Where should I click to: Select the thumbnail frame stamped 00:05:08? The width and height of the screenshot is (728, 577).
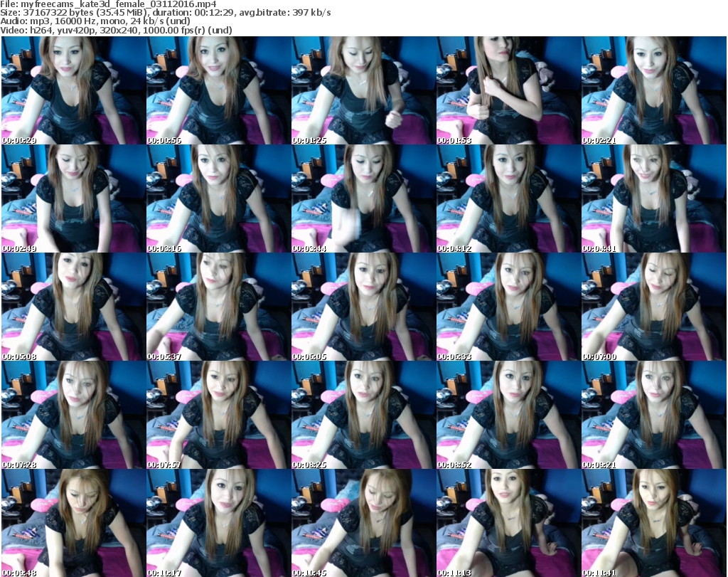73,307
